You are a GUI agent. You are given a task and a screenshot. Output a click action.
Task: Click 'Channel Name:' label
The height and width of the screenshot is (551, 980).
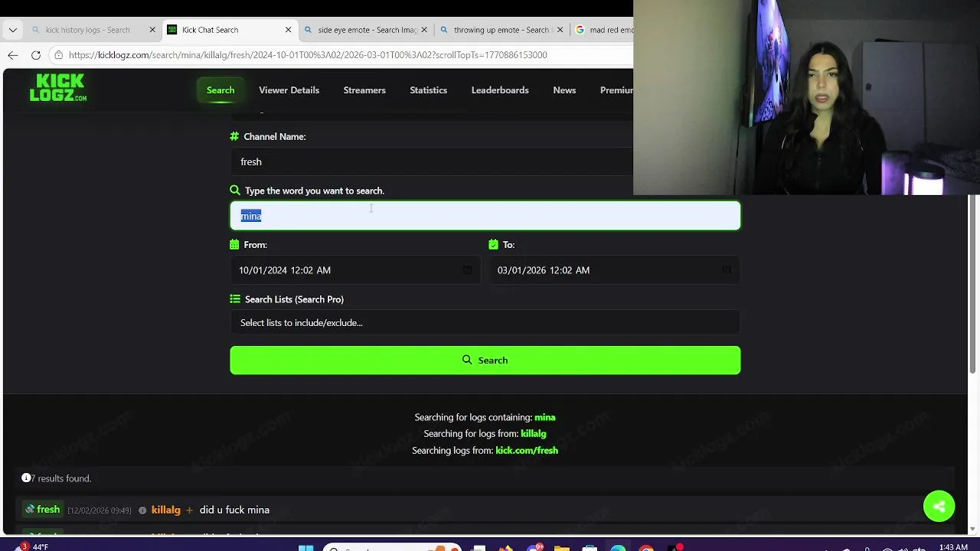(x=275, y=136)
